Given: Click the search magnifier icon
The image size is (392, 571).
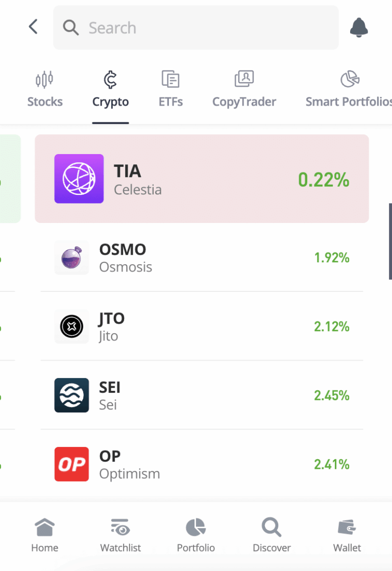Looking at the screenshot, I should coord(71,28).
